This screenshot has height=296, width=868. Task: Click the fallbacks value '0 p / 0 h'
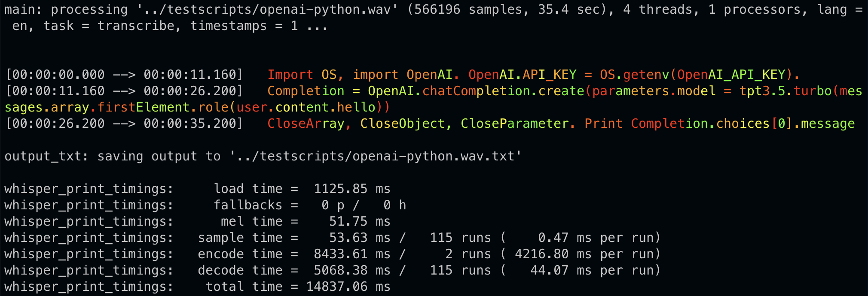(364, 205)
